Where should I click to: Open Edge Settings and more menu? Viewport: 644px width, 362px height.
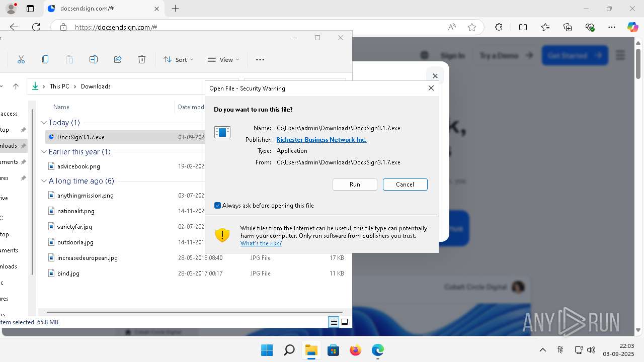pos(612,27)
